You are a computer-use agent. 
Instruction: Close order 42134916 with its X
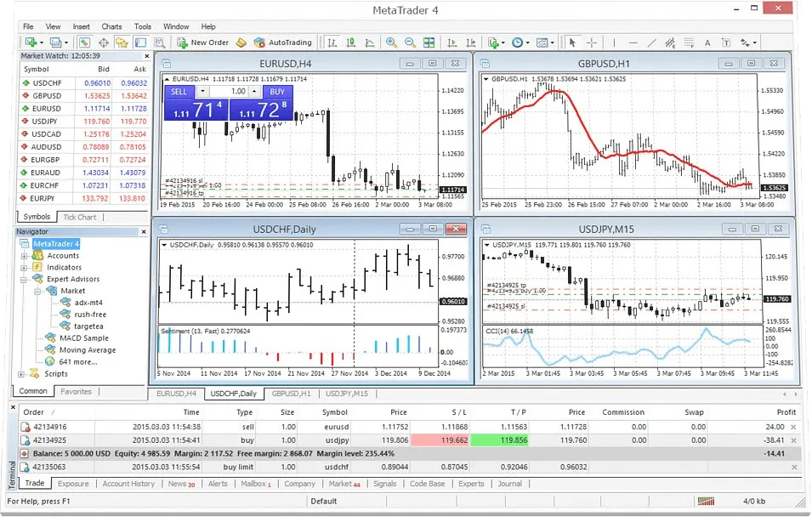click(x=793, y=428)
